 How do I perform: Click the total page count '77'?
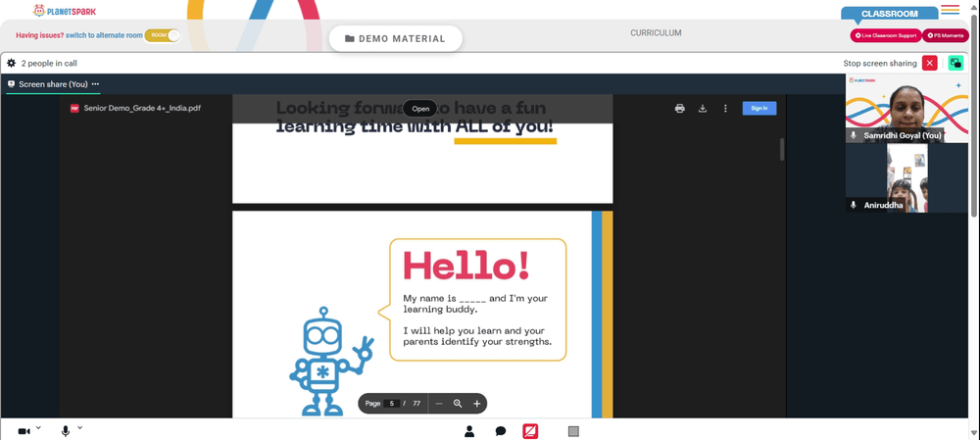point(416,404)
